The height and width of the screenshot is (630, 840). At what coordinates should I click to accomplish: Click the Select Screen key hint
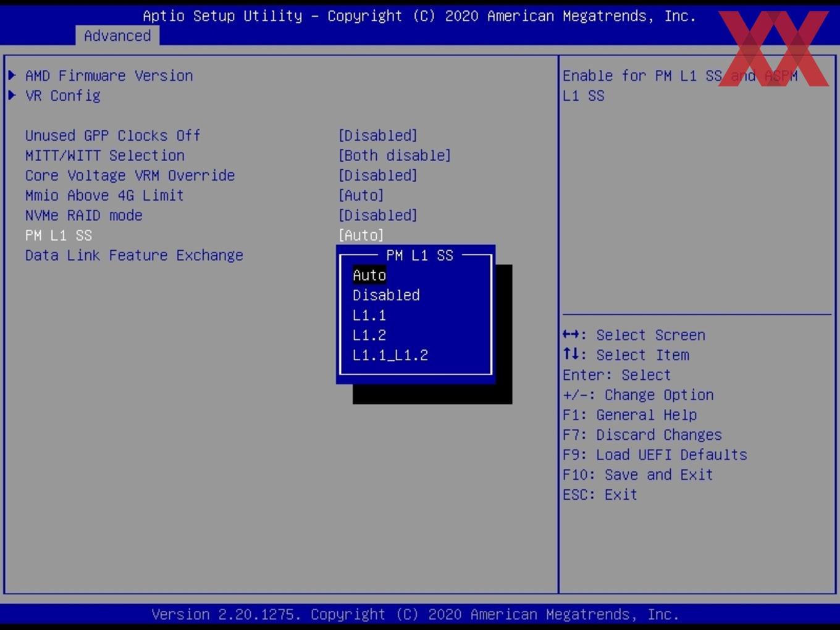click(634, 335)
